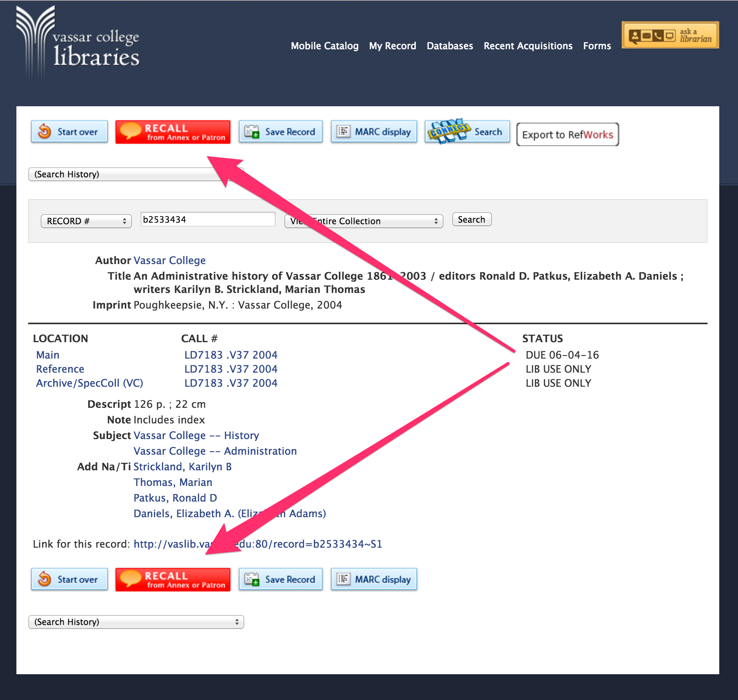
Task: Open Mobile Catalog in navigation
Action: 325,46
